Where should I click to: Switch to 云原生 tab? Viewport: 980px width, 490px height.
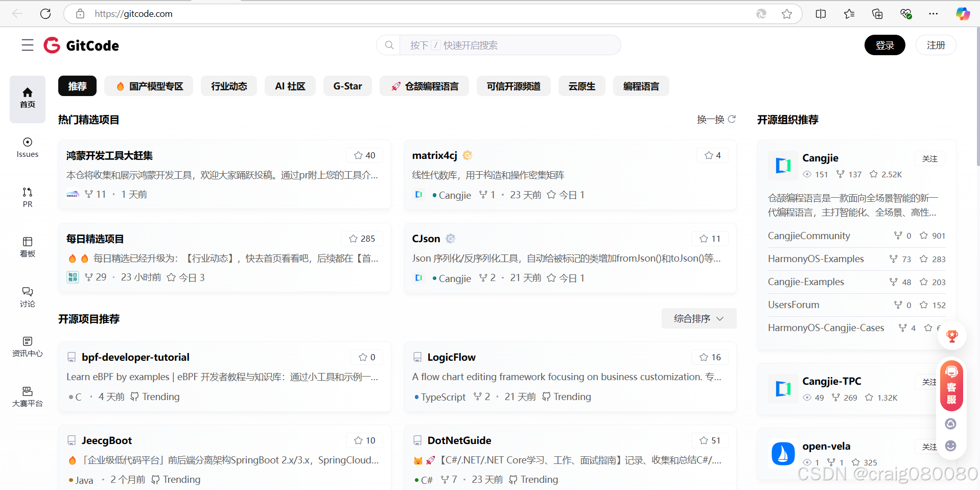pos(582,86)
